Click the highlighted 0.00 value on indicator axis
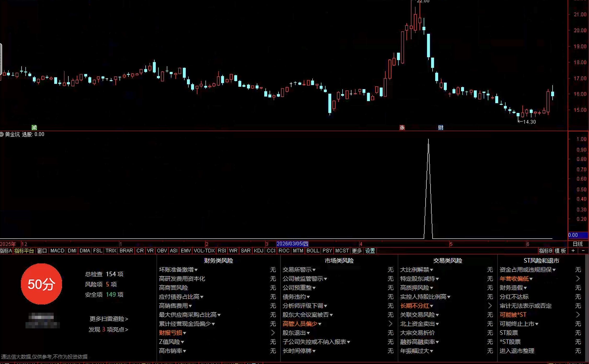The image size is (589, 364). [x=578, y=235]
